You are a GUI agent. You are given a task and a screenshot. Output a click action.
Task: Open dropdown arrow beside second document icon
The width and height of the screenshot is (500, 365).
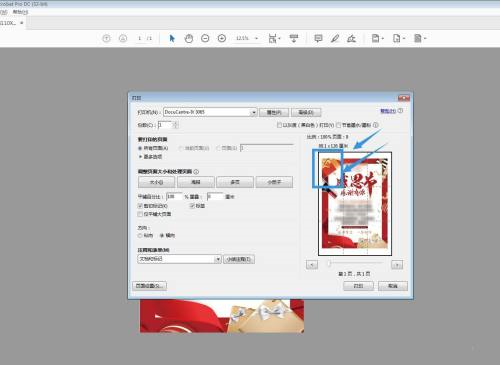click(x=404, y=39)
